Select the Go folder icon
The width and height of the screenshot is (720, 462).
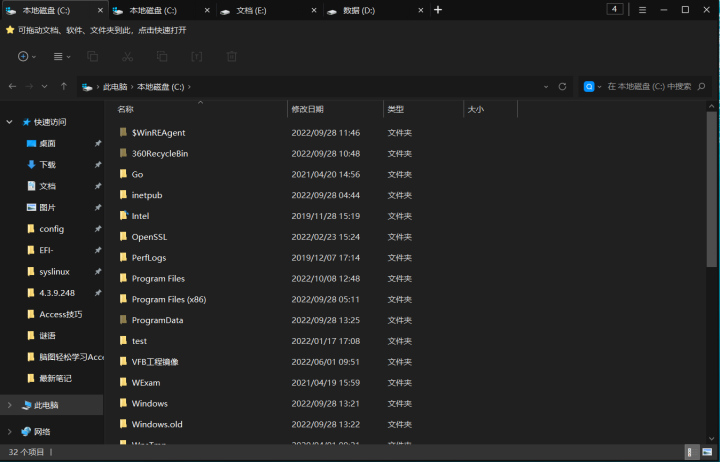(123, 174)
